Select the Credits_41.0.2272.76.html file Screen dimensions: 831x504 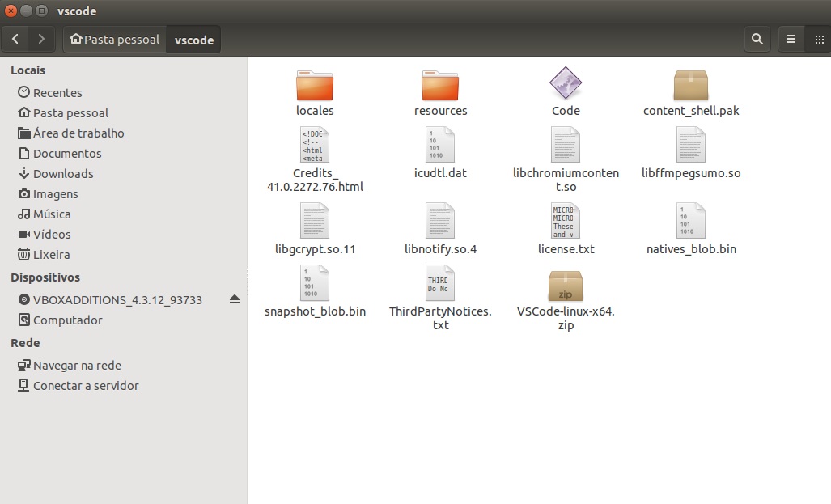tap(315, 146)
